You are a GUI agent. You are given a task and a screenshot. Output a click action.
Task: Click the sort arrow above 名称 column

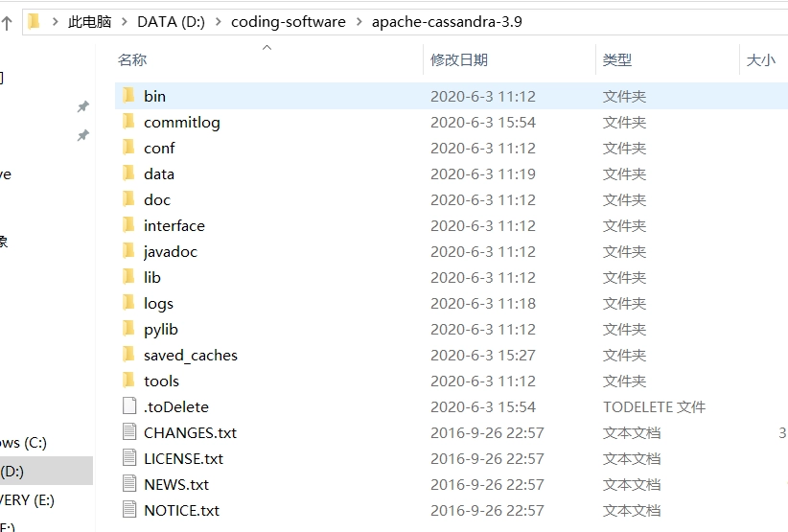point(267,48)
